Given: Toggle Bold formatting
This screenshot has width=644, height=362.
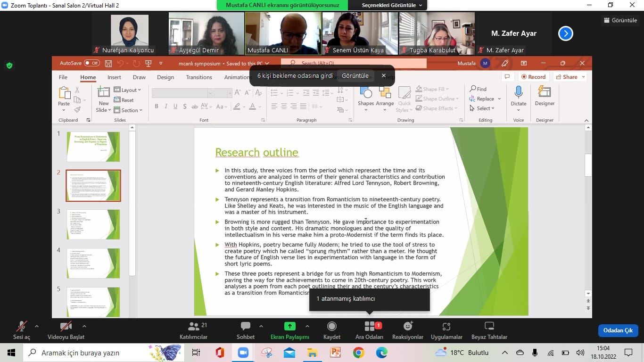Looking at the screenshot, I should 157,107.
